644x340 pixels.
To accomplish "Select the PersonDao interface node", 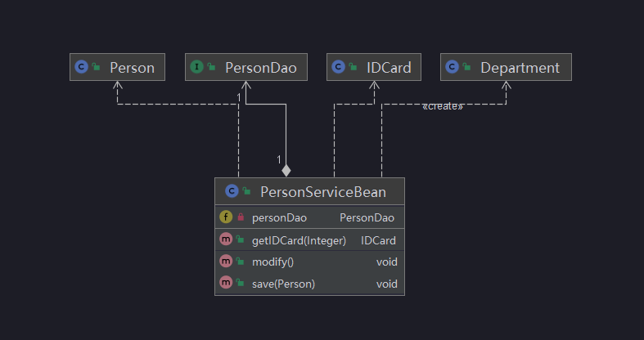I will tap(246, 67).
